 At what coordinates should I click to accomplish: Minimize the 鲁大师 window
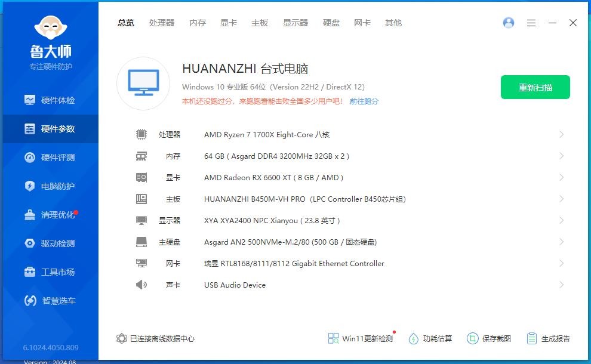(552, 23)
